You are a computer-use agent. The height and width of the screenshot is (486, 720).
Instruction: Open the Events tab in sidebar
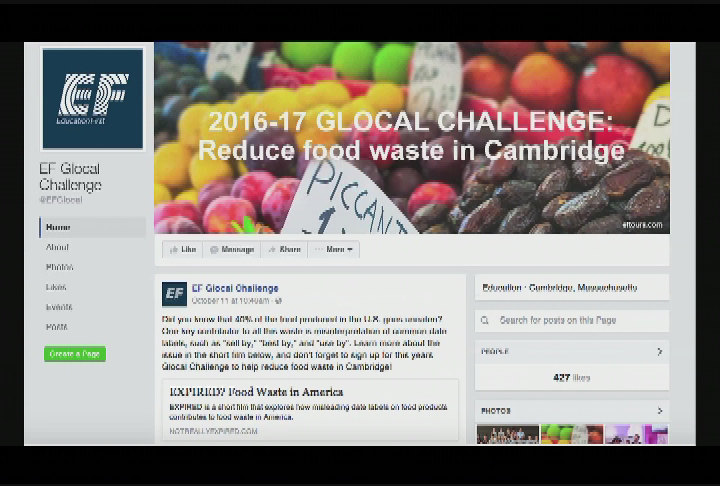point(59,307)
